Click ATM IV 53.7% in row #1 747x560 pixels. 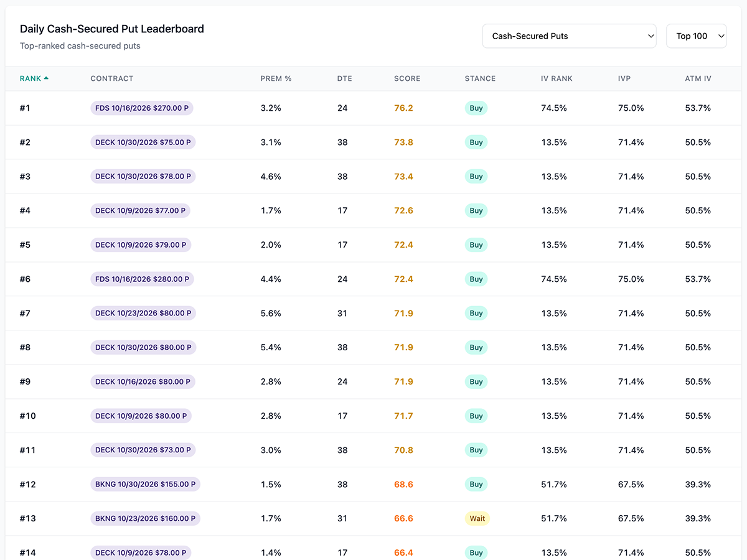[x=698, y=108]
